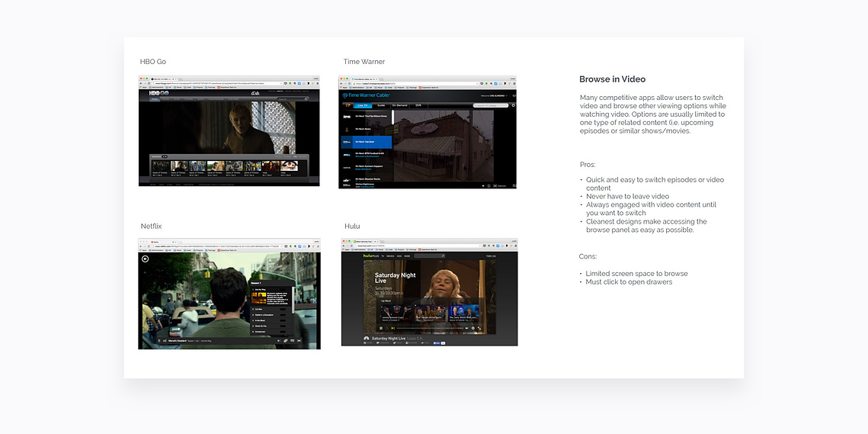Open Netflix subtitles and audio icon
This screenshot has width=868, height=434.
coord(293,341)
